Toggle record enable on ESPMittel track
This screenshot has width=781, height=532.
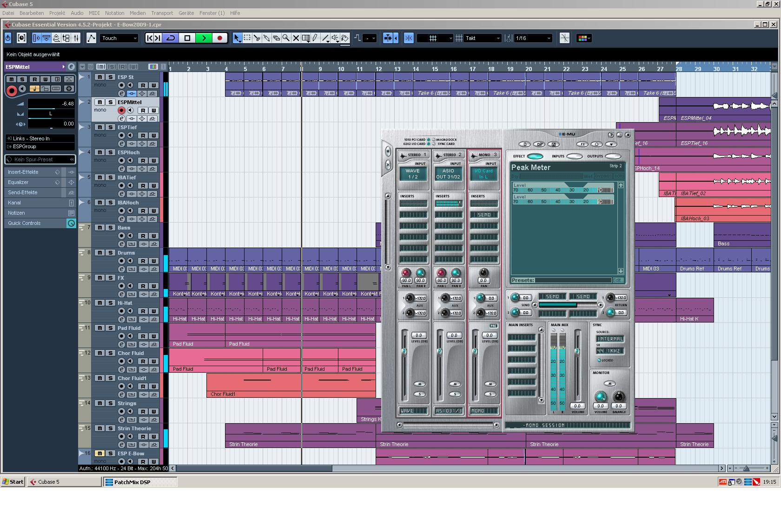(x=121, y=111)
